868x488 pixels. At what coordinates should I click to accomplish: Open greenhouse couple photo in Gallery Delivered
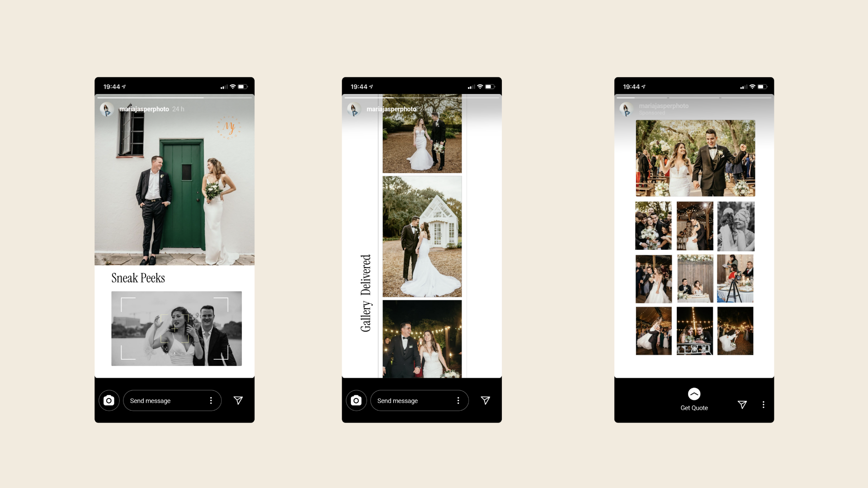click(x=422, y=236)
